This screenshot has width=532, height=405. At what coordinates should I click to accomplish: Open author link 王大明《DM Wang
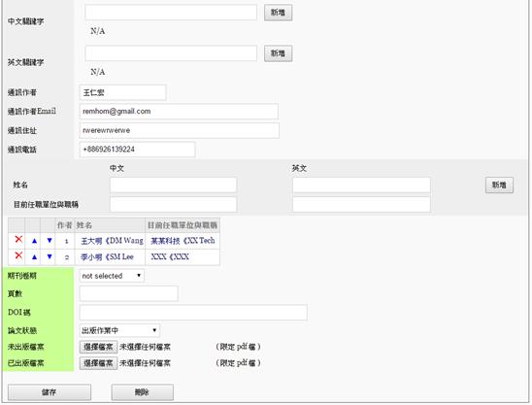click(x=112, y=241)
